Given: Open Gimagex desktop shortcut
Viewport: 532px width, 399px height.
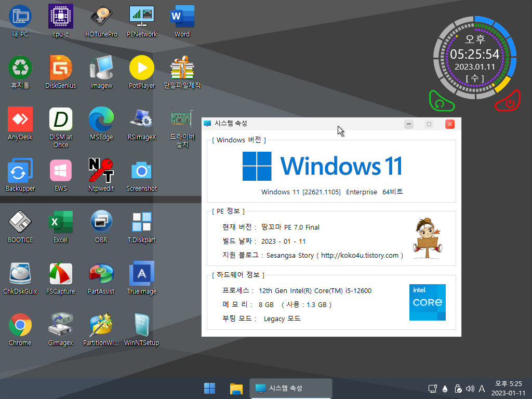Looking at the screenshot, I should tap(61, 329).
